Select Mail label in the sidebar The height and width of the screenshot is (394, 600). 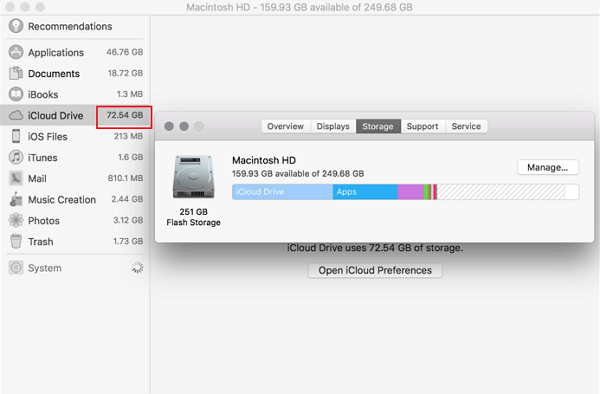pyautogui.click(x=37, y=179)
